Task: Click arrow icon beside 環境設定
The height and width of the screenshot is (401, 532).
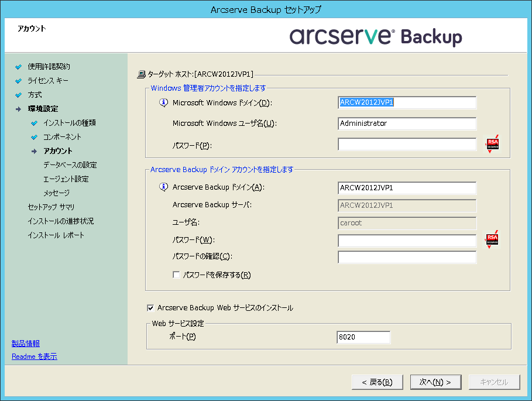Action: point(19,109)
